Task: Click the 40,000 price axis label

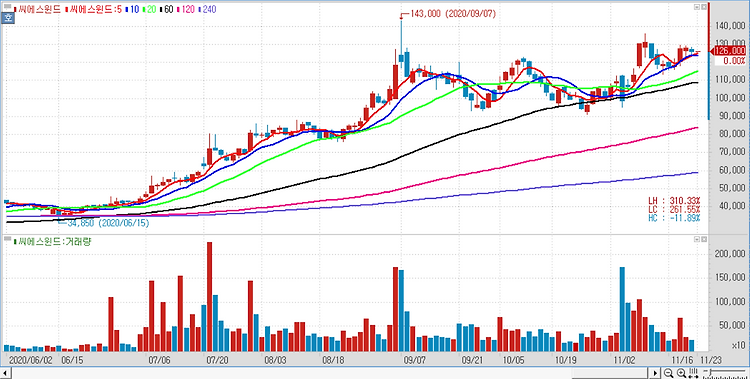Action: pyautogui.click(x=732, y=206)
